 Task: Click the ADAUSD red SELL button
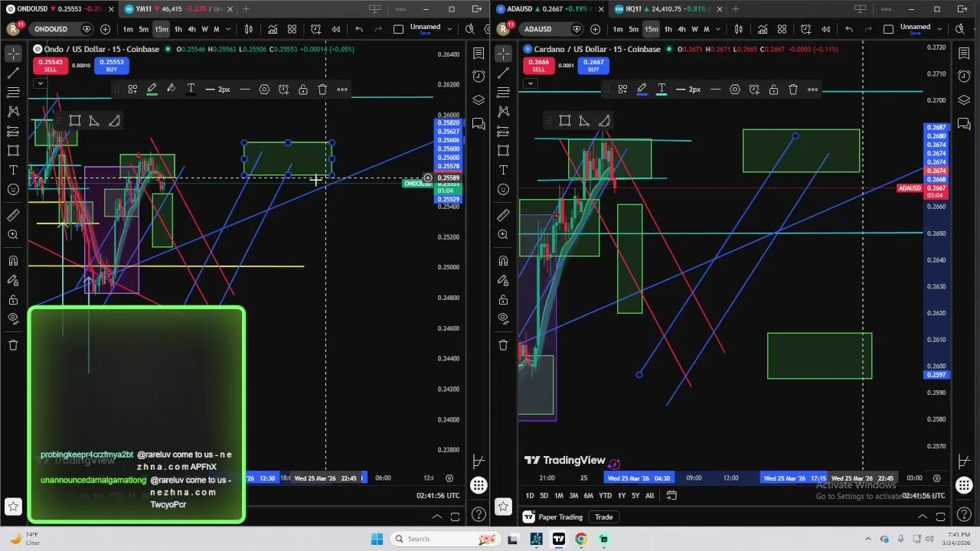coord(538,66)
